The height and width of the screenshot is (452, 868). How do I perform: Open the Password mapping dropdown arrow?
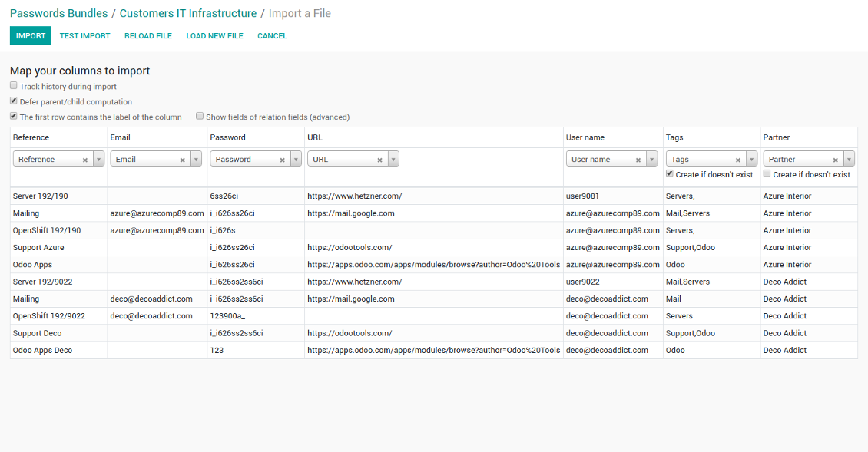tap(297, 160)
